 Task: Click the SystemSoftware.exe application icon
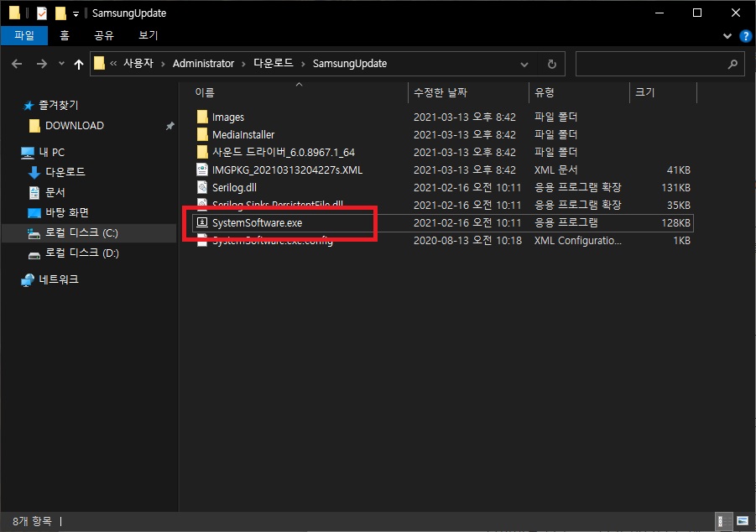[202, 222]
